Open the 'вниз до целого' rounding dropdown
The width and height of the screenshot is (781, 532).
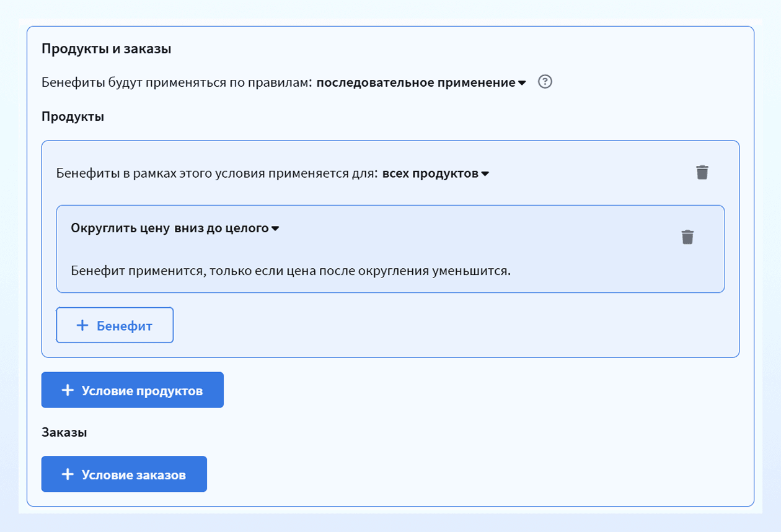click(227, 228)
